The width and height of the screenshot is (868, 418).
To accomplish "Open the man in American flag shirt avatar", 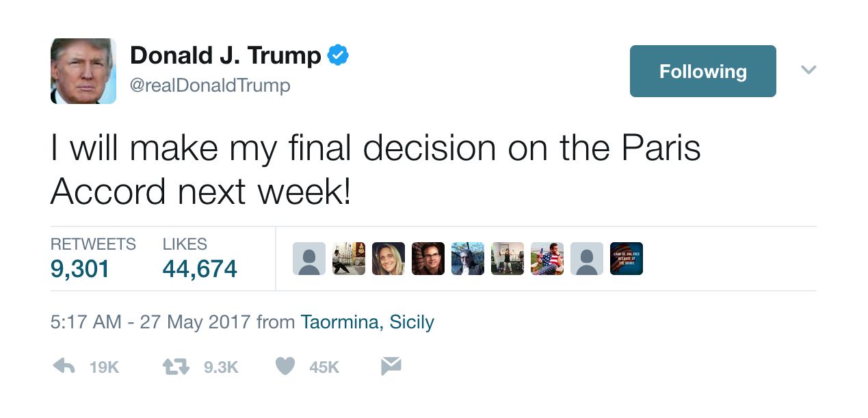I will tap(547, 259).
